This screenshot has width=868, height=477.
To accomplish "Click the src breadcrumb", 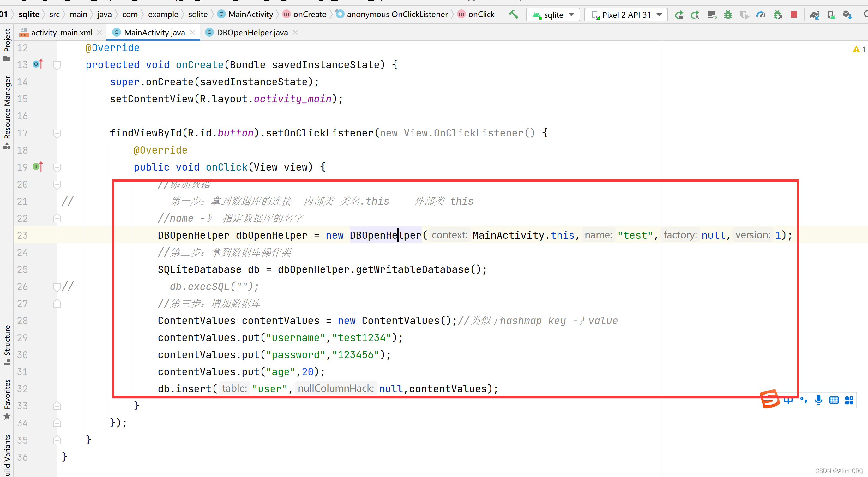I will point(54,15).
